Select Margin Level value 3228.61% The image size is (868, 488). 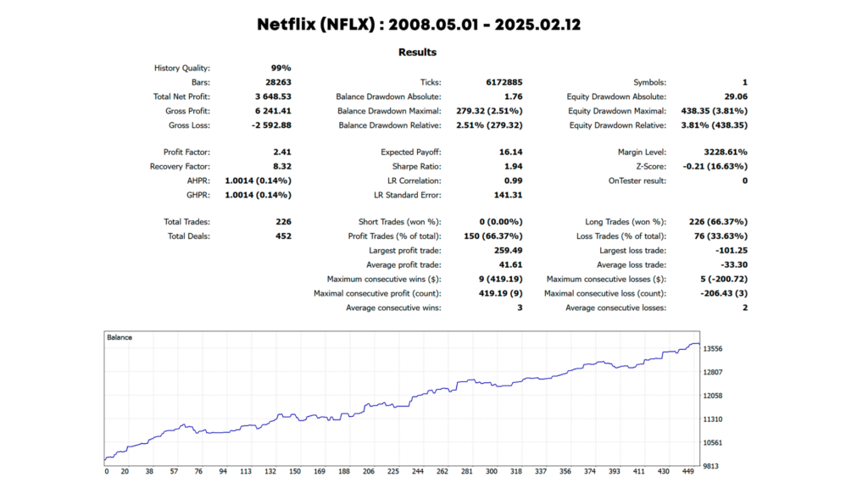(x=726, y=152)
